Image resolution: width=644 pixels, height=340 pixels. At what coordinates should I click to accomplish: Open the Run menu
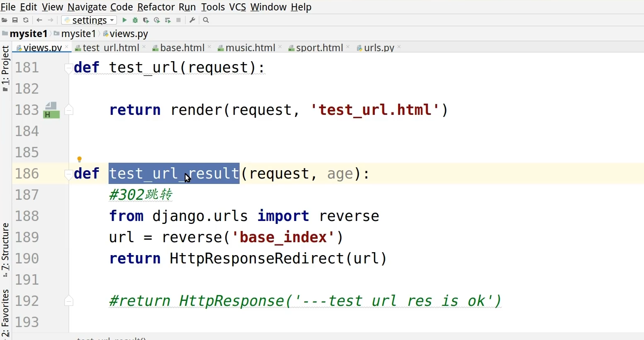[187, 7]
